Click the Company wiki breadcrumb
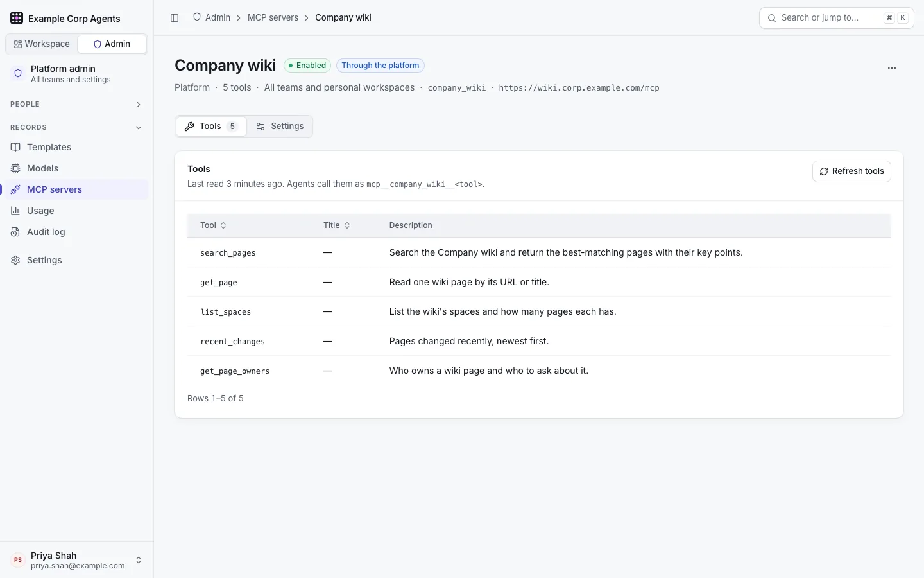This screenshot has height=578, width=924. coord(343,17)
